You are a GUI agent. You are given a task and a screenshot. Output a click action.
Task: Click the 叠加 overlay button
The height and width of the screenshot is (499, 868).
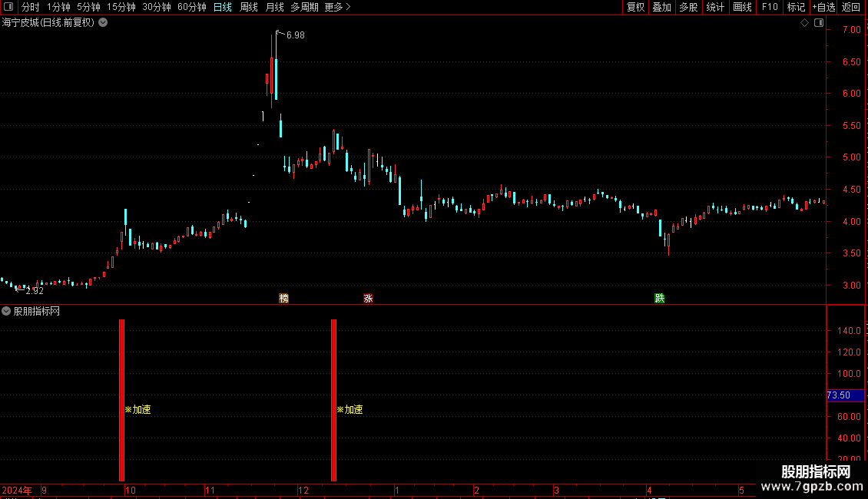tap(662, 7)
